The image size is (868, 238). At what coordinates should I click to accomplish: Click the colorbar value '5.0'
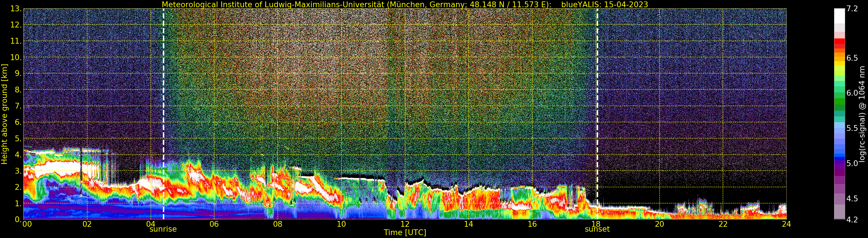[852, 163]
